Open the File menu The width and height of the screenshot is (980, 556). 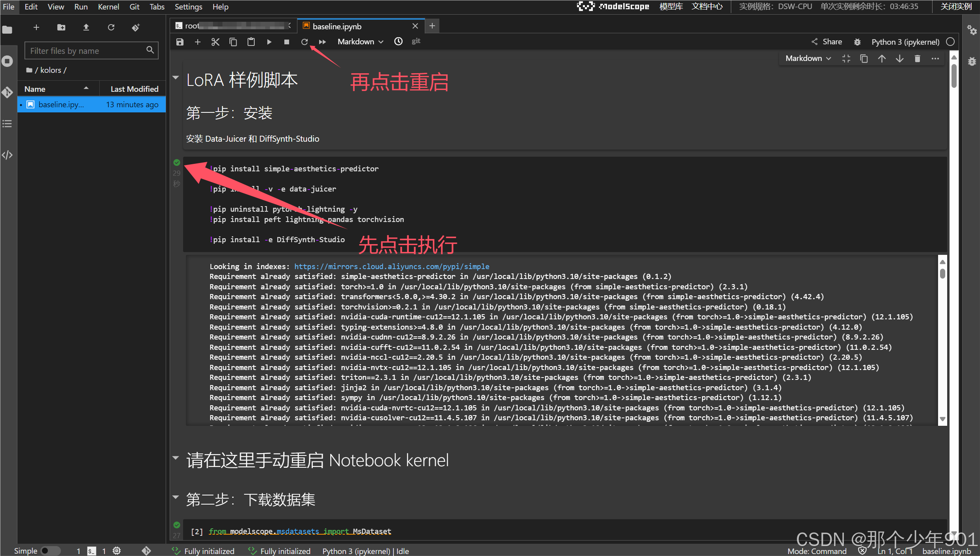(8, 7)
